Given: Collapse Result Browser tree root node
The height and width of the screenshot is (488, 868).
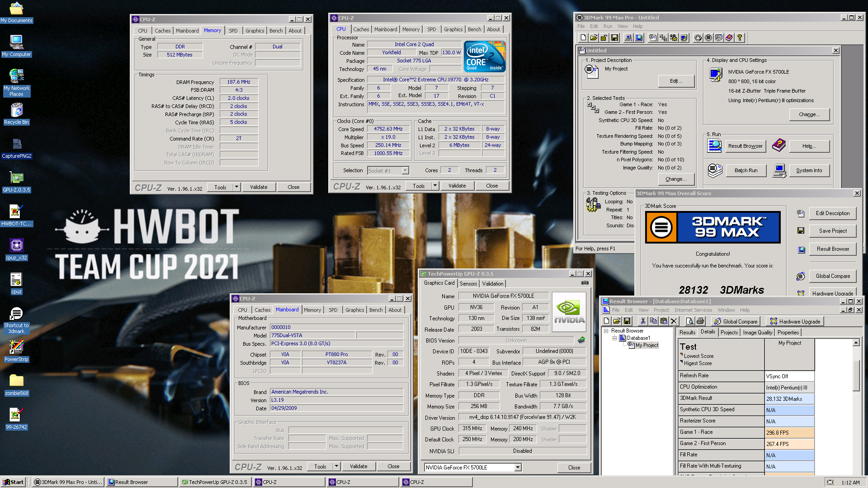Looking at the screenshot, I should tap(606, 331).
